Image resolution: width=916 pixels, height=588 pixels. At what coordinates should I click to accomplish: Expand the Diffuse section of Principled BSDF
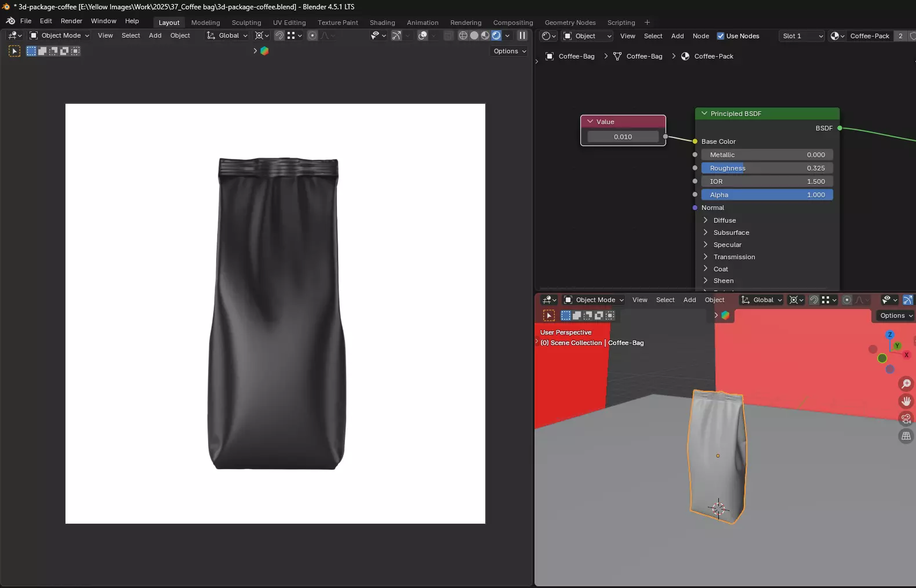706,220
